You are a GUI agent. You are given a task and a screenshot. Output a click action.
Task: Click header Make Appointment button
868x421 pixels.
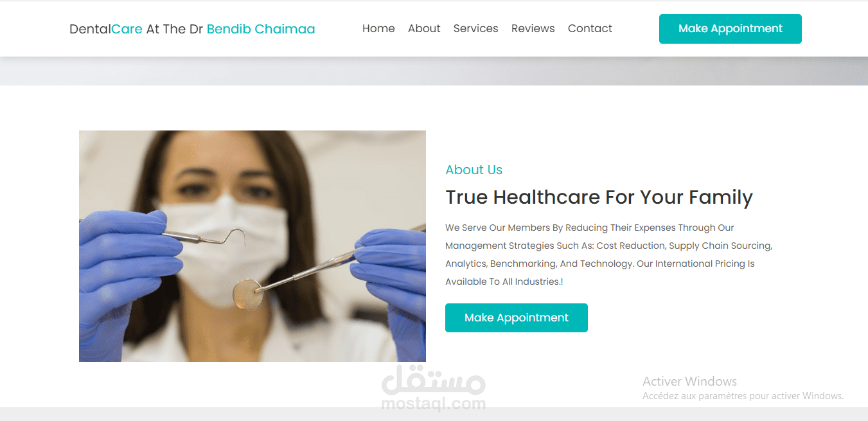(x=731, y=29)
